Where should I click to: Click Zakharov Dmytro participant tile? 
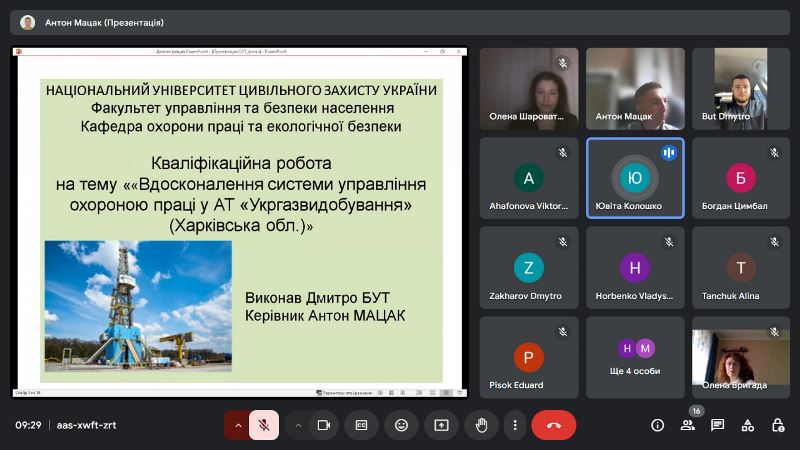coord(529,268)
